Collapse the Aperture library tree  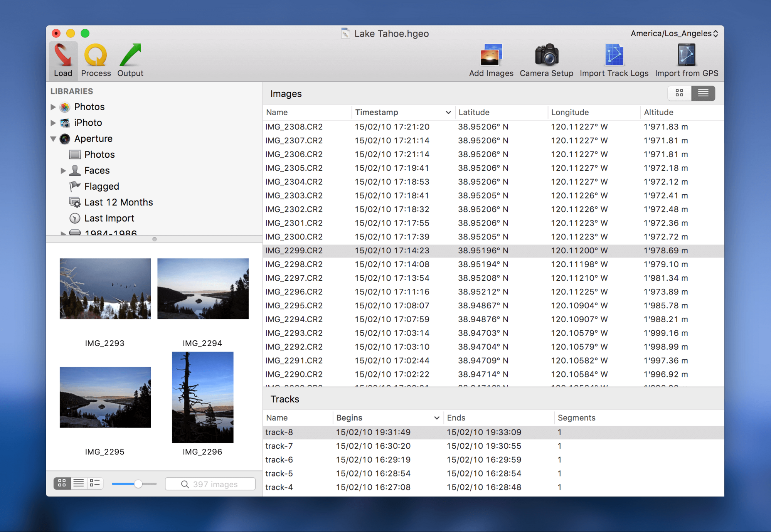[53, 138]
